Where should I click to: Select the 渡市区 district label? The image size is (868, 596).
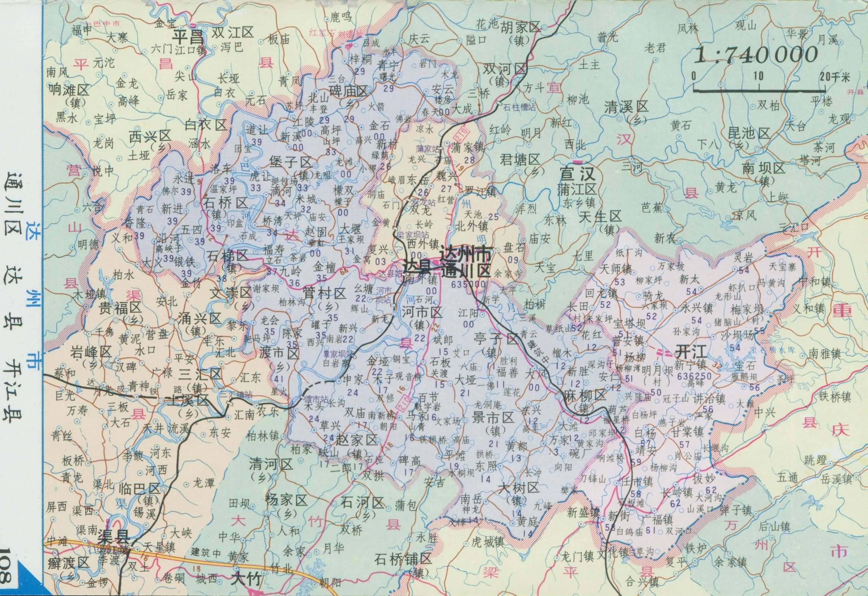pos(280,353)
